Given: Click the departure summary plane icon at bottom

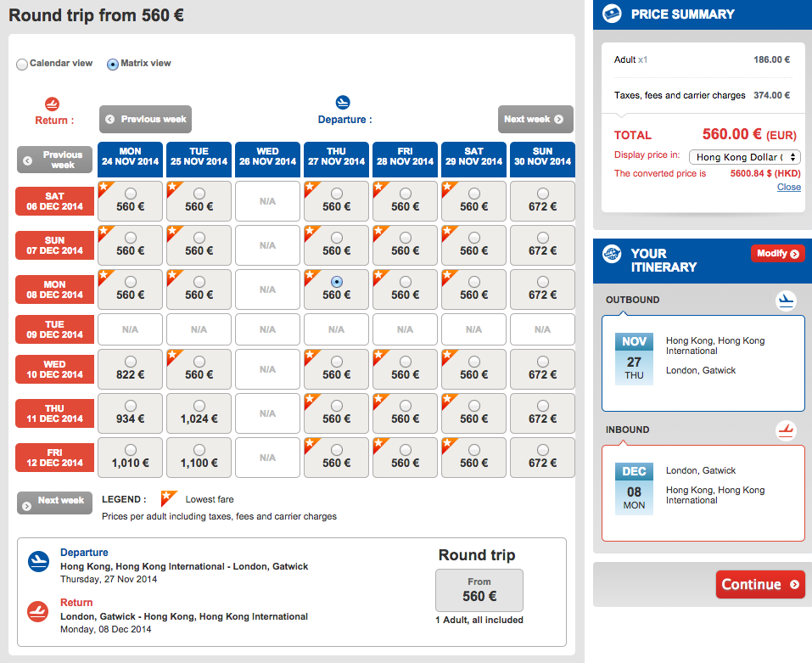Looking at the screenshot, I should tap(38, 561).
